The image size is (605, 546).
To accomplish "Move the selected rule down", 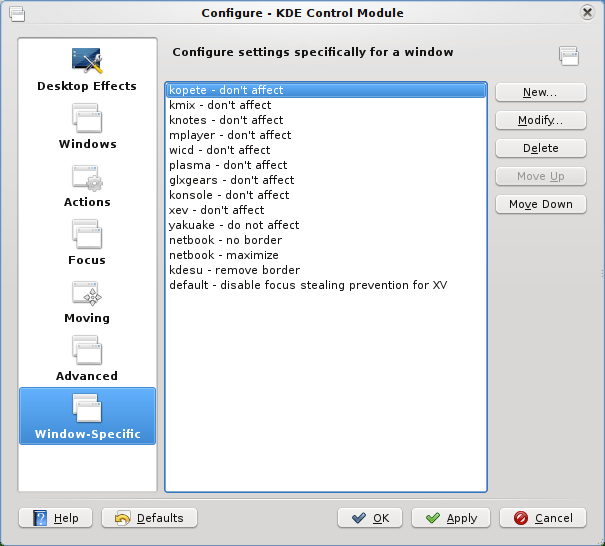I will tap(540, 204).
